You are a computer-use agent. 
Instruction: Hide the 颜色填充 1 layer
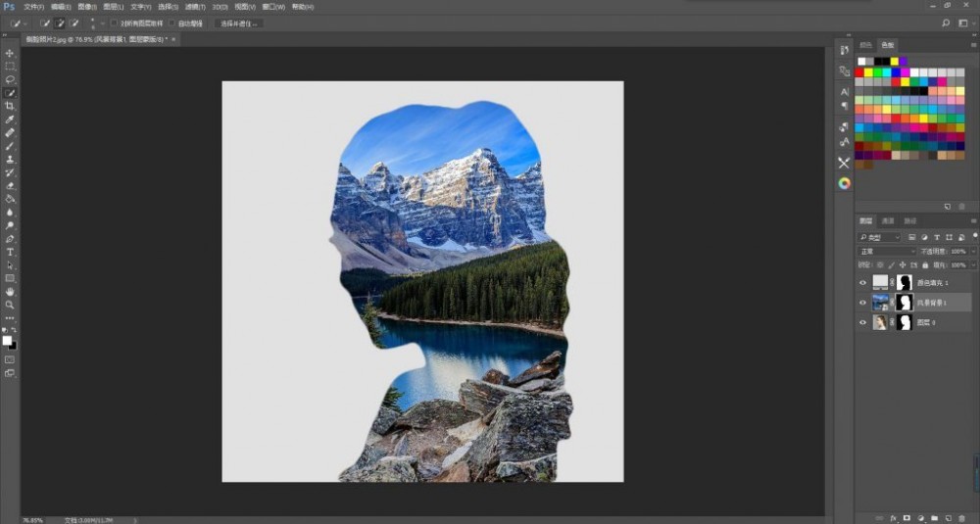coord(863,282)
